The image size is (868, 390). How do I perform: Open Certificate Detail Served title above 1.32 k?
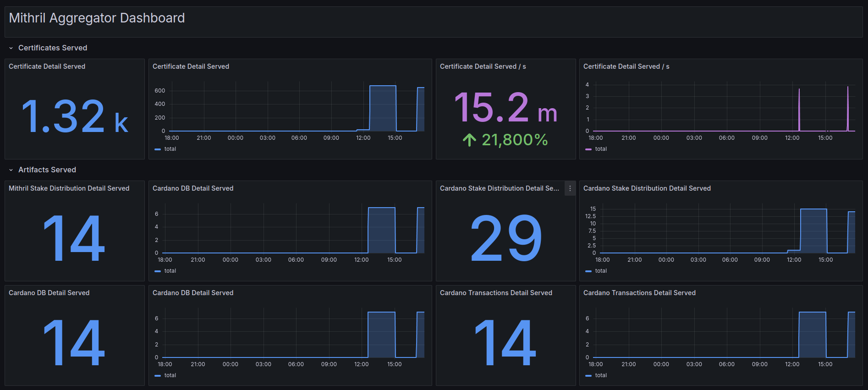point(47,66)
